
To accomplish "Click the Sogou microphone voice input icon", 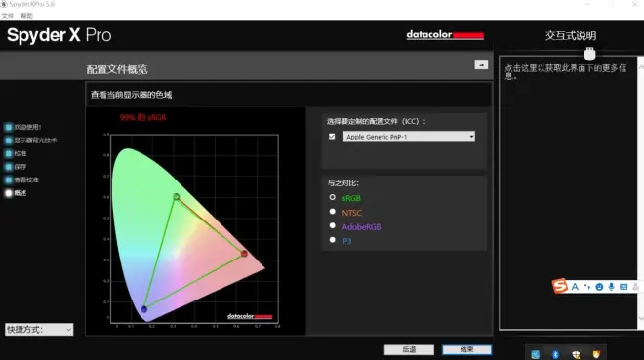I will tap(611, 287).
